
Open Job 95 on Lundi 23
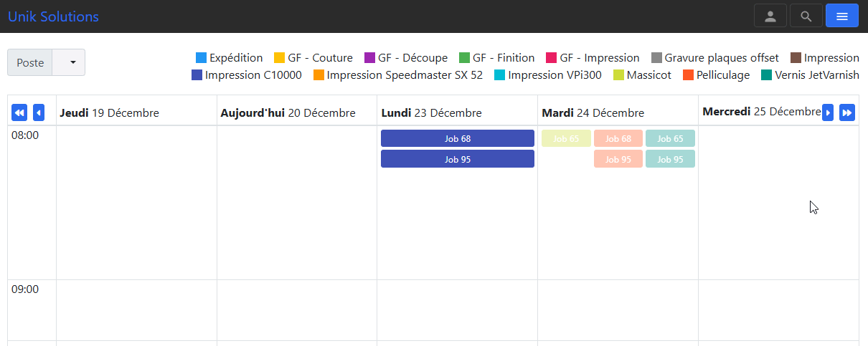[457, 159]
